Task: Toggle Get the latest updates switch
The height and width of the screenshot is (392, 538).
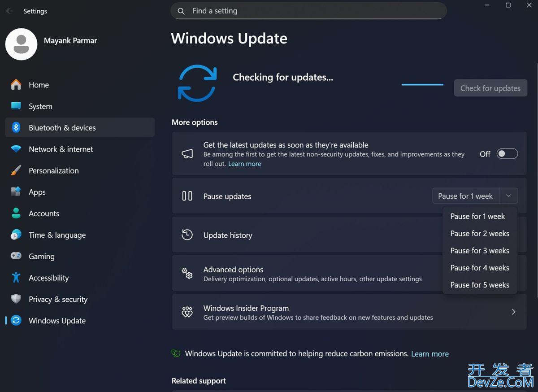Action: point(507,154)
